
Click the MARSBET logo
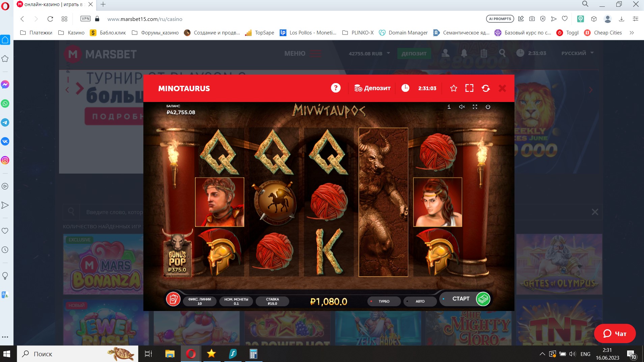pos(101,54)
